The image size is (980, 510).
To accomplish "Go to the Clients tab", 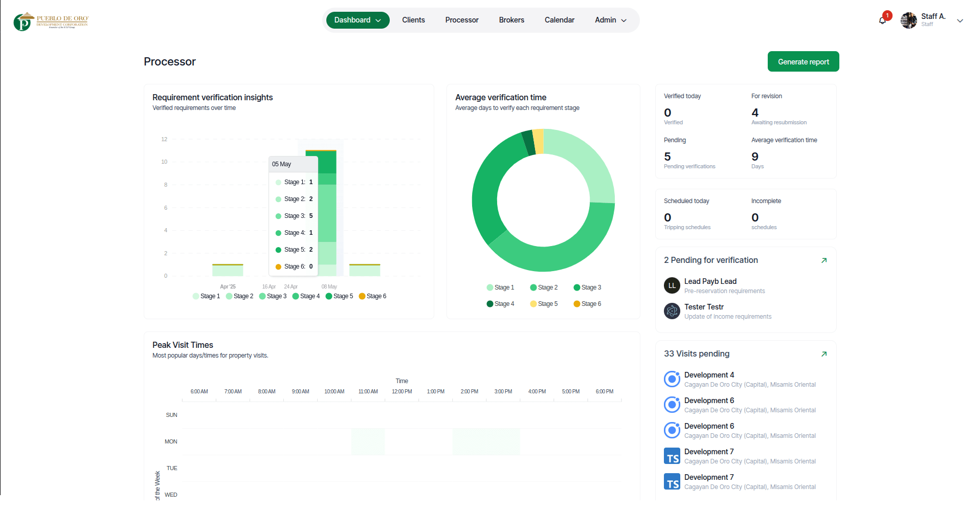I will pyautogui.click(x=413, y=20).
